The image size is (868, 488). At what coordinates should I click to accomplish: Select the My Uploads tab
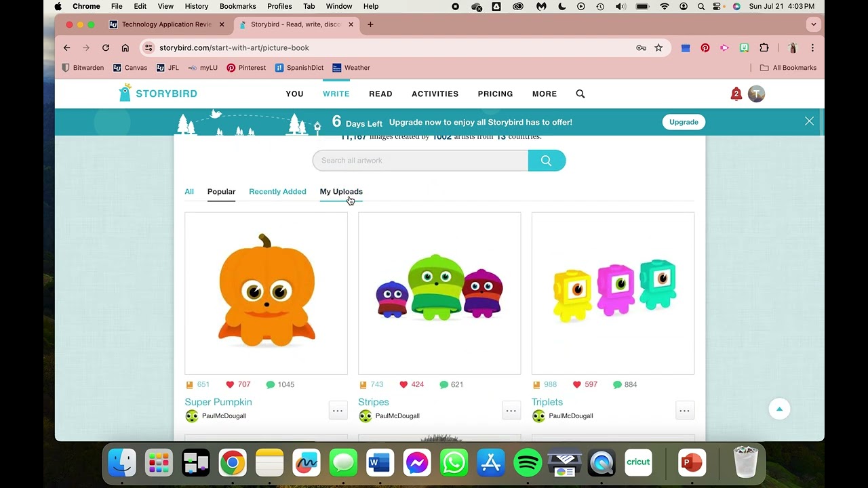coord(341,191)
